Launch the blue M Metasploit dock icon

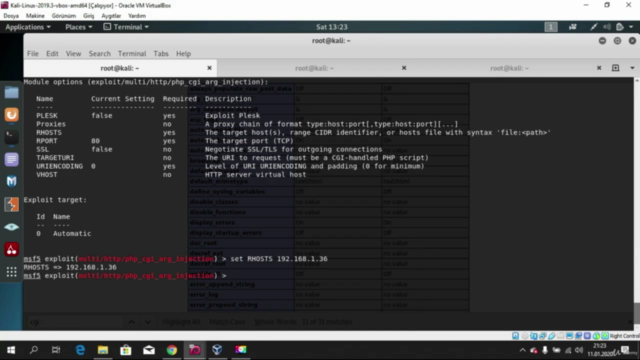click(x=11, y=182)
